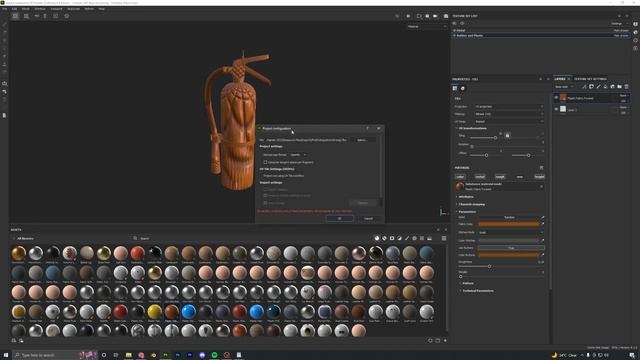Add a folder in the Layers panel

point(619,87)
